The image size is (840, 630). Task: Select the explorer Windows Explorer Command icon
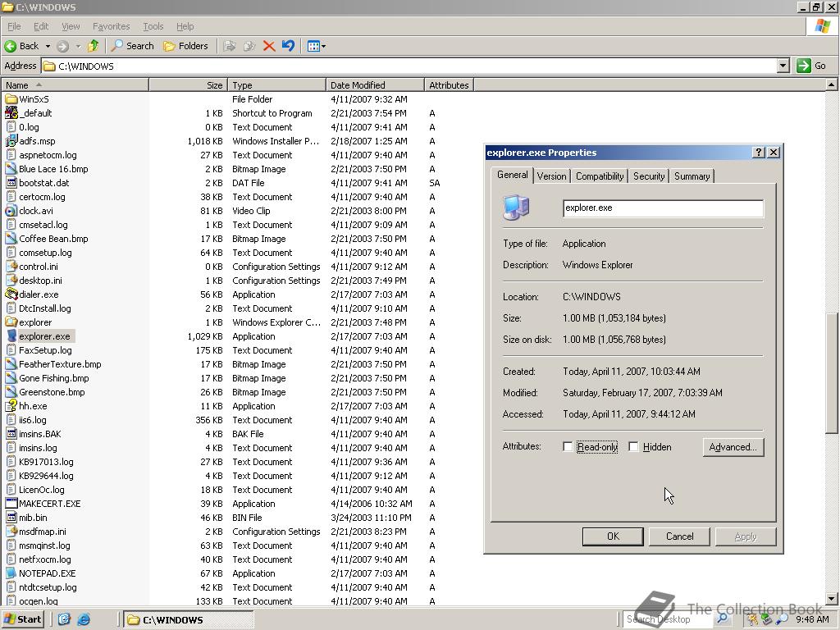coord(11,322)
